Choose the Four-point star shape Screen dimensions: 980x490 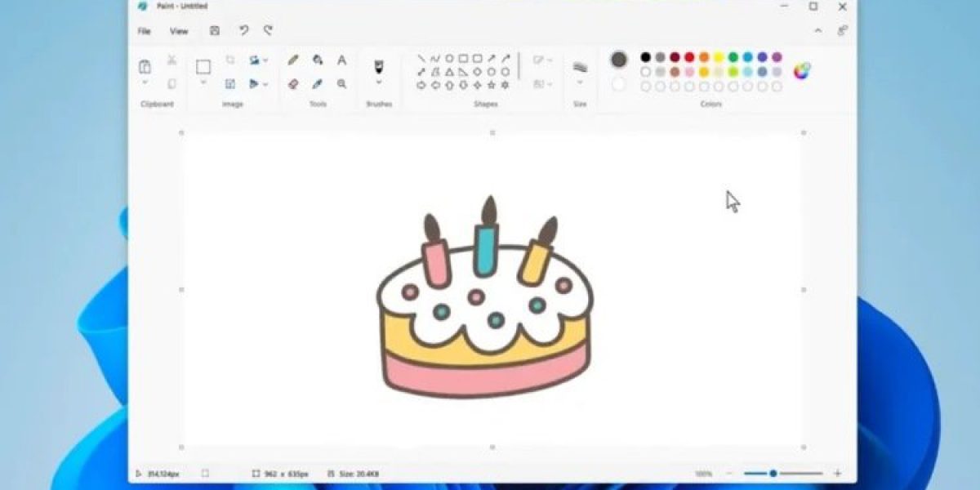click(477, 85)
